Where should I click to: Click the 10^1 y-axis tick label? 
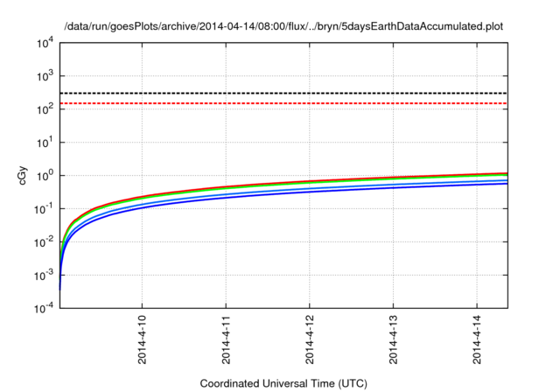[44, 143]
